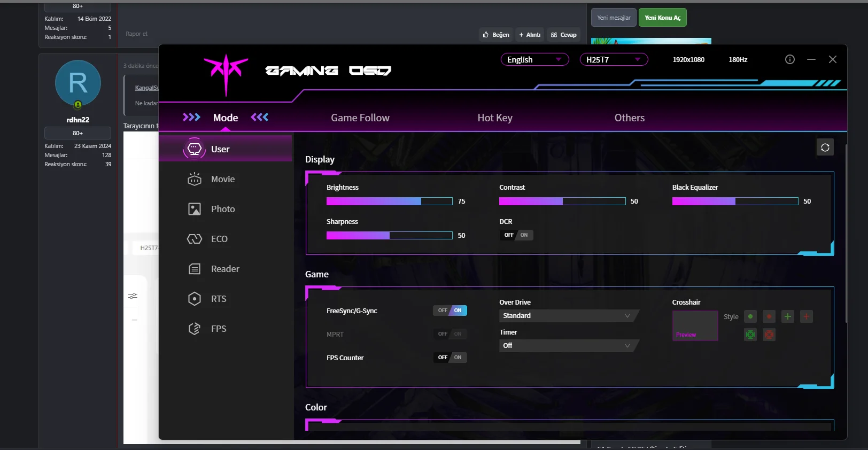Open the info icon in title bar
The width and height of the screenshot is (868, 450).
pyautogui.click(x=790, y=59)
